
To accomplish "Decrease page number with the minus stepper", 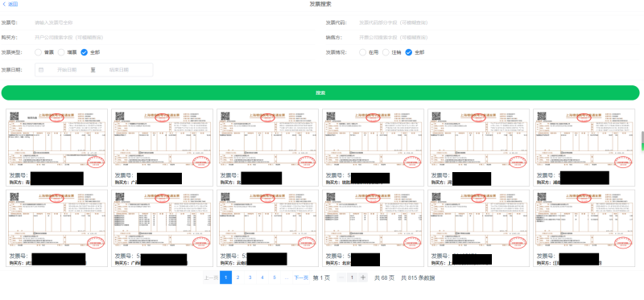I will pyautogui.click(x=341, y=277).
